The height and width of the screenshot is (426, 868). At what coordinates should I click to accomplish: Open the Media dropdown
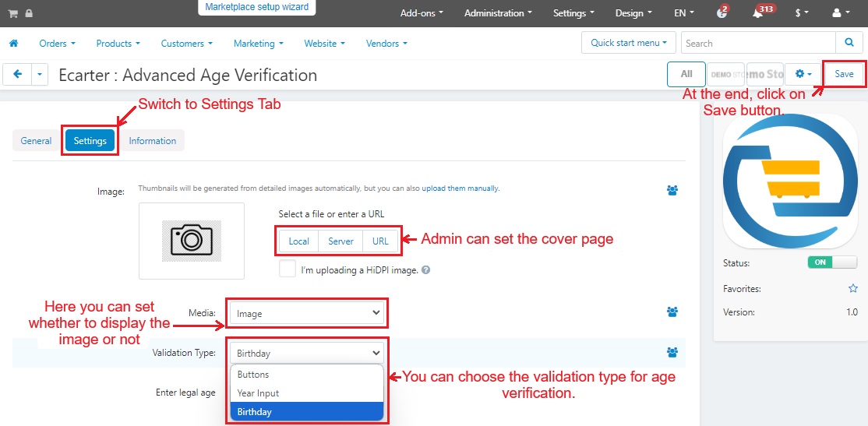click(308, 313)
